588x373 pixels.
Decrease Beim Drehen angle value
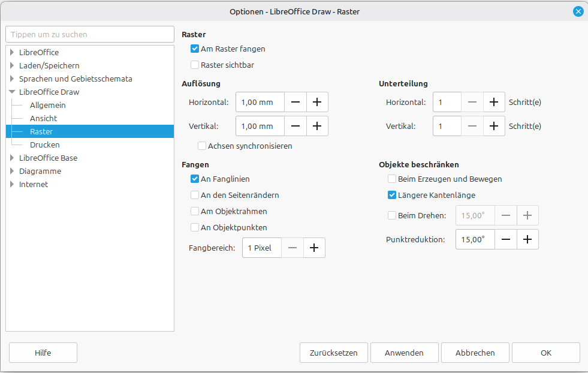click(506, 215)
